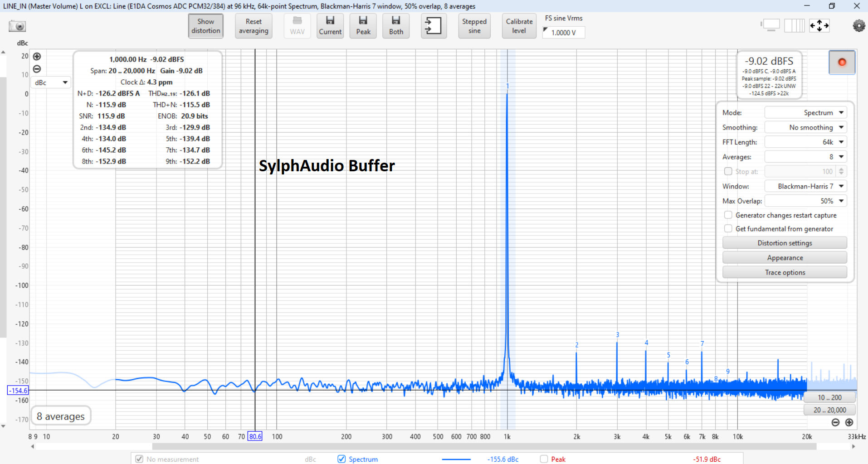Set range to 20 .. 20,000
Screen dimensions: 868x464
[x=829, y=410]
